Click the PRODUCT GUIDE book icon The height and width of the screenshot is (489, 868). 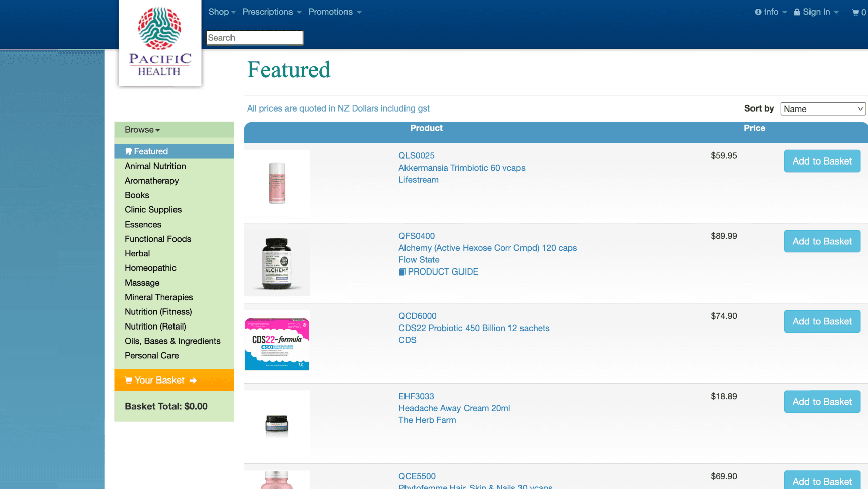click(x=402, y=272)
